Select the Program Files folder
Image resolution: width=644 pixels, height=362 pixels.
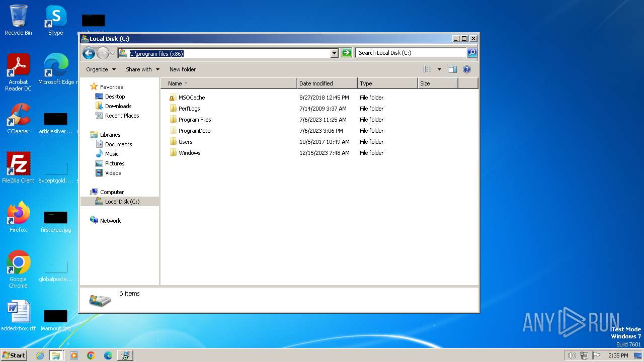[x=195, y=120]
